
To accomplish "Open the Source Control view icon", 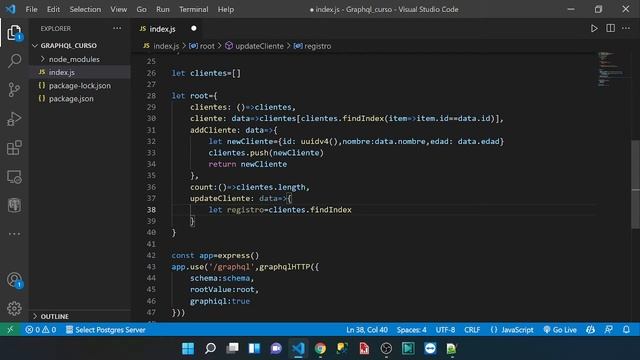I will [14, 89].
